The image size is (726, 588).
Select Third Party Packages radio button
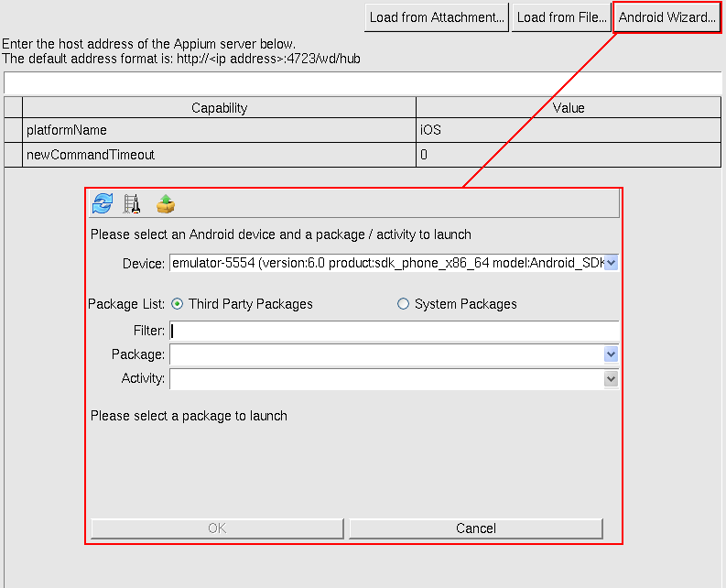177,304
